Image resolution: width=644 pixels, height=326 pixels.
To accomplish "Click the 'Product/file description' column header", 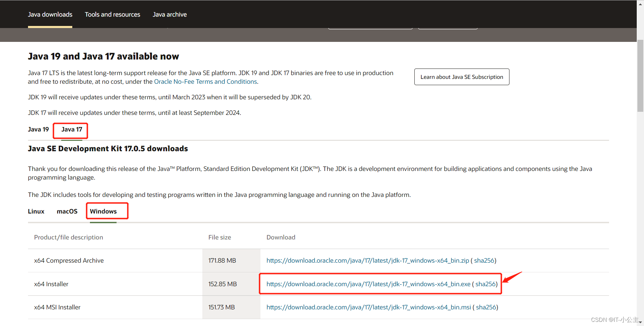I will 68,237.
